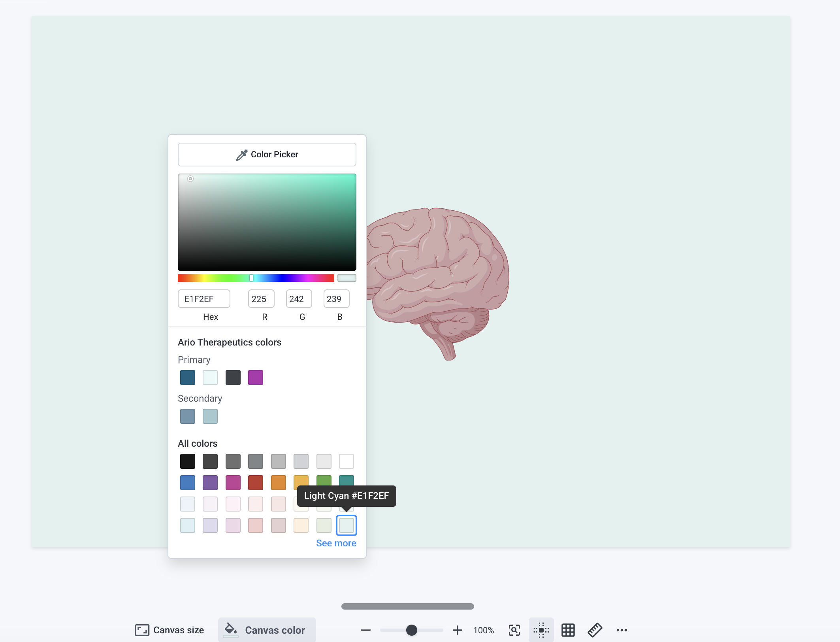
Task: Click the Hex value input field
Action: (204, 299)
